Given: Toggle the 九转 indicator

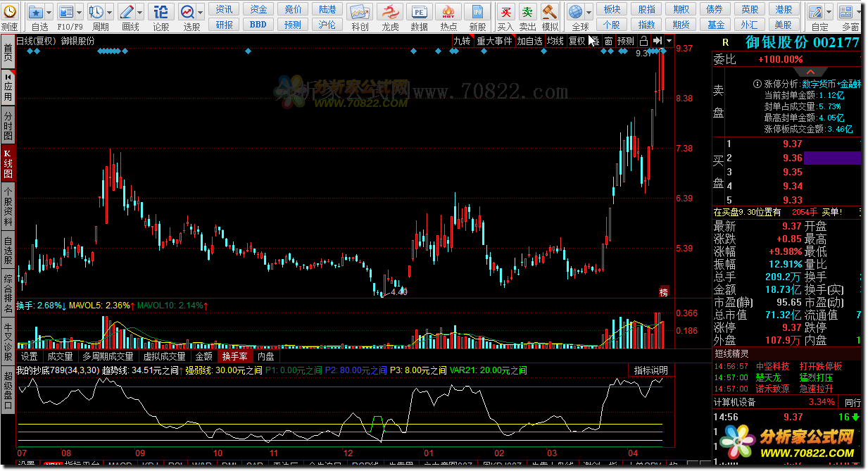Looking at the screenshot, I should point(462,41).
